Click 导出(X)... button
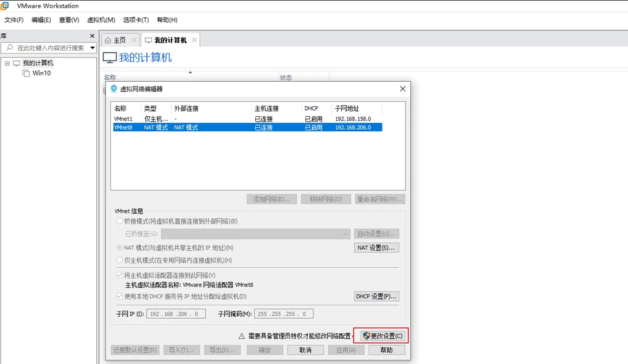 tap(222, 350)
